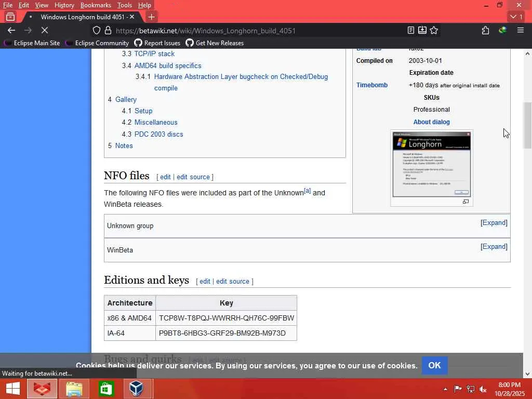Toggle reader view icon

tap(411, 31)
